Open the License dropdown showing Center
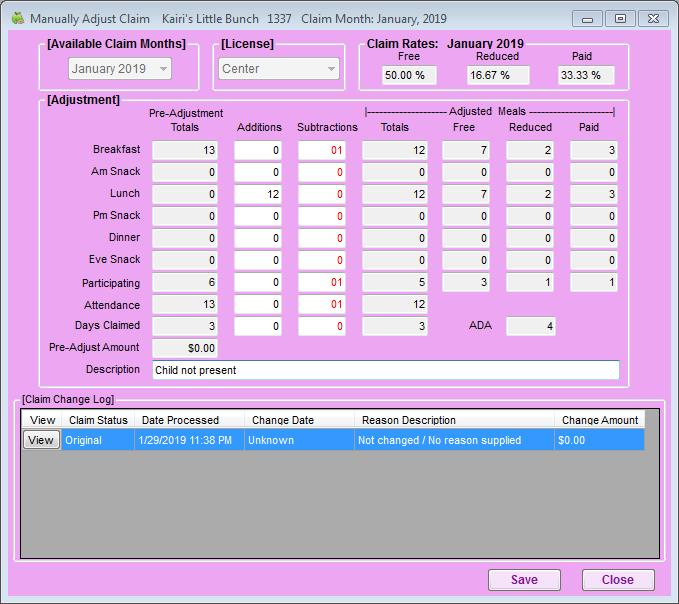Image resolution: width=679 pixels, height=604 pixels. (279, 68)
